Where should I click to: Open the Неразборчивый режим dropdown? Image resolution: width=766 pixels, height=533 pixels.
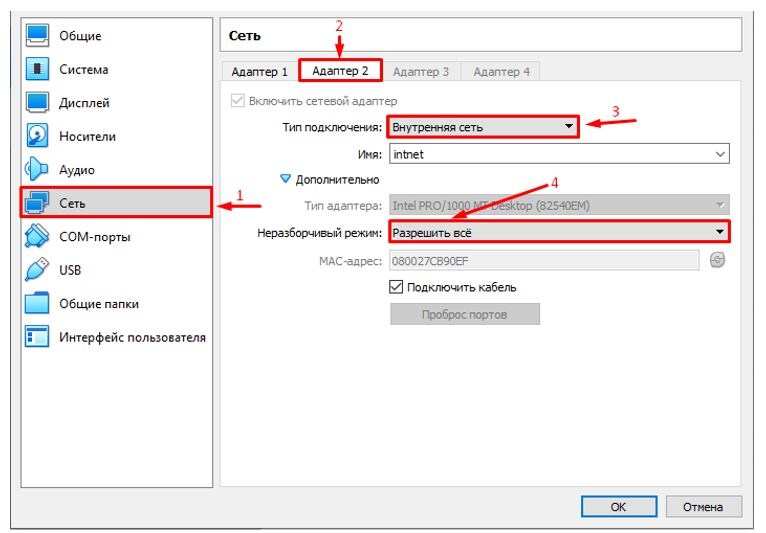point(559,232)
